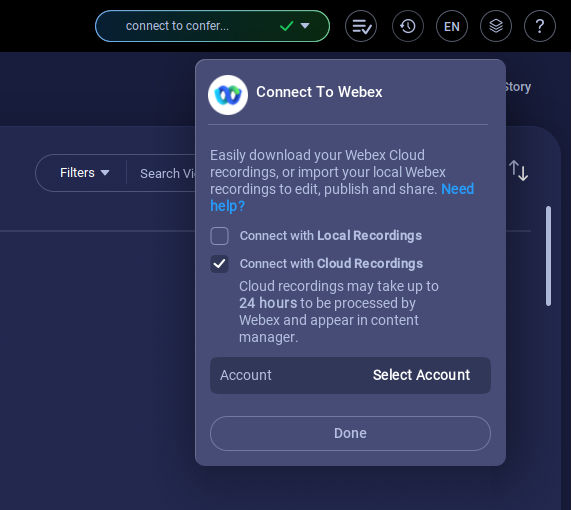Open the history clock icon

pyautogui.click(x=407, y=26)
